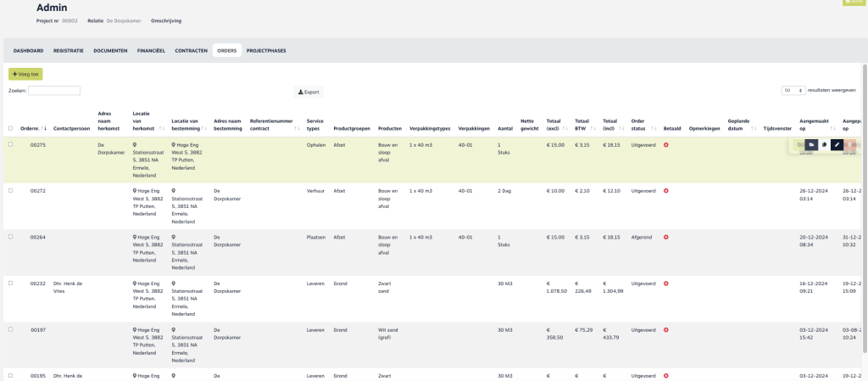Open order 00275 via folder icon

[811, 145]
